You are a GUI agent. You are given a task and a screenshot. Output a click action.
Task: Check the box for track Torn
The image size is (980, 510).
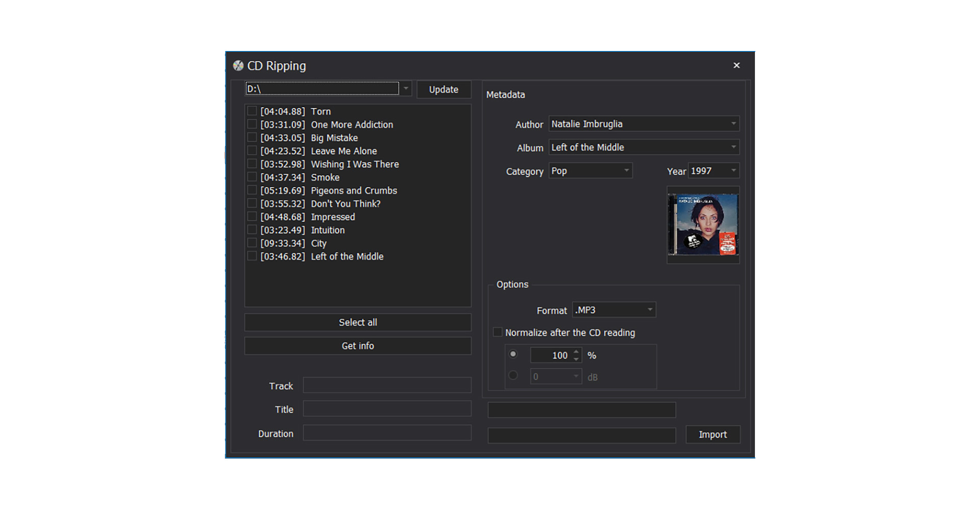pyautogui.click(x=252, y=111)
